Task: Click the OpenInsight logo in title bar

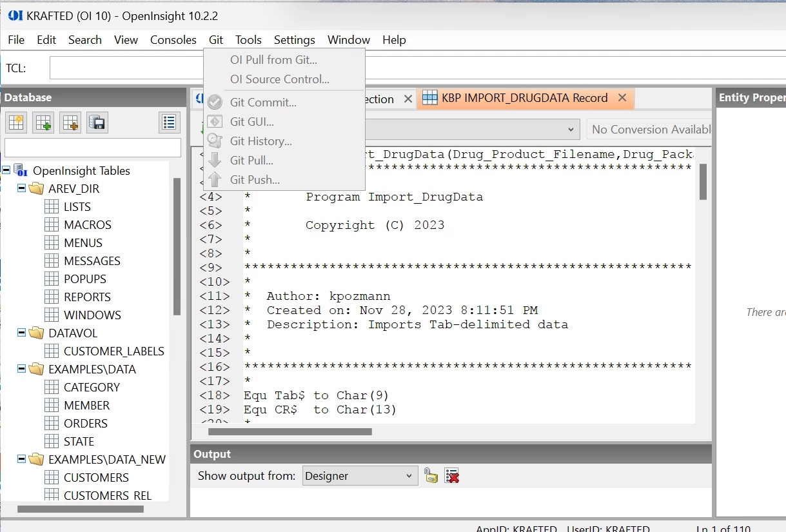Action: (15, 15)
